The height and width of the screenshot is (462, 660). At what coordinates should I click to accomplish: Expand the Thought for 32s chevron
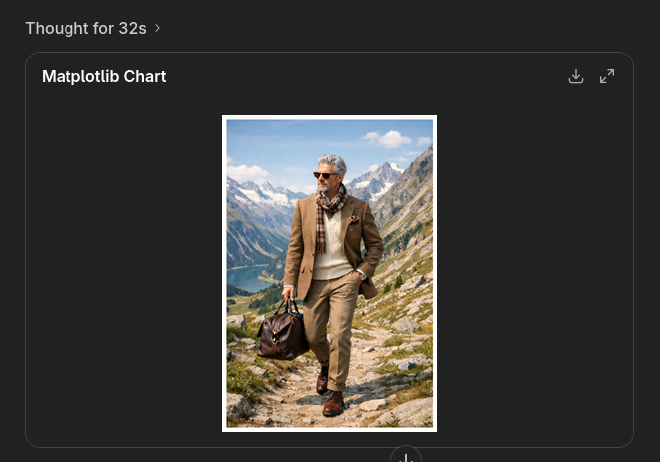[157, 28]
